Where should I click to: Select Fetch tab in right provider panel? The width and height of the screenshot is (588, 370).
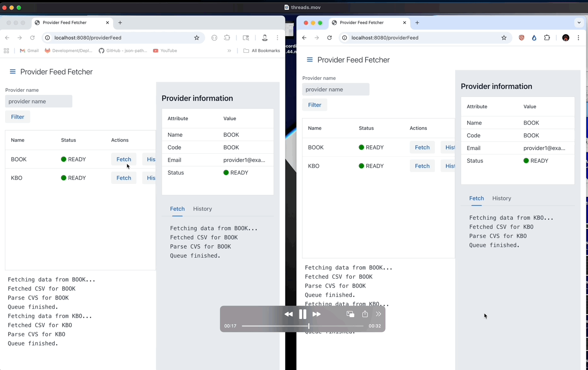pyautogui.click(x=476, y=198)
